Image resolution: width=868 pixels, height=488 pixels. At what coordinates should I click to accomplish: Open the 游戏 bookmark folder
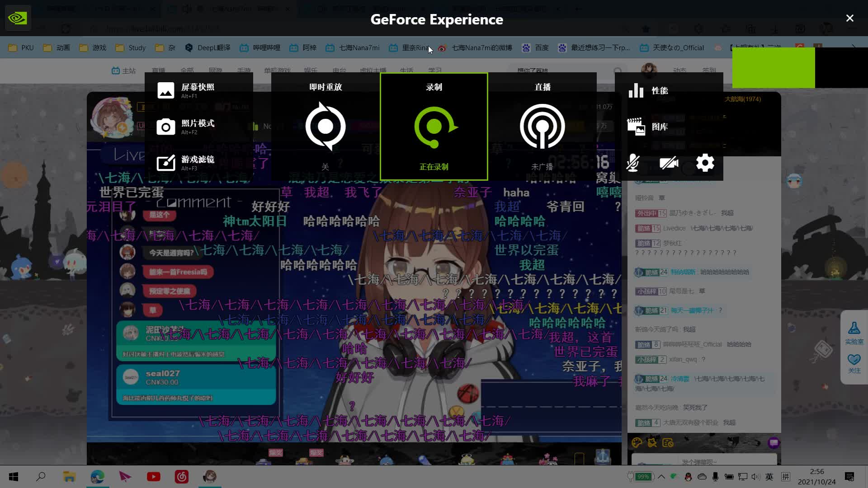click(93, 48)
